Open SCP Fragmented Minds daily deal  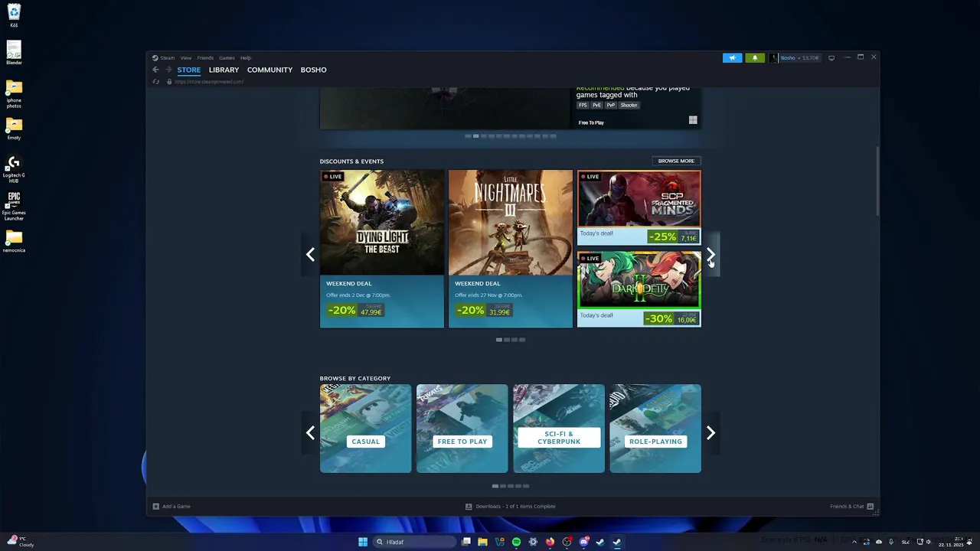[x=639, y=207]
